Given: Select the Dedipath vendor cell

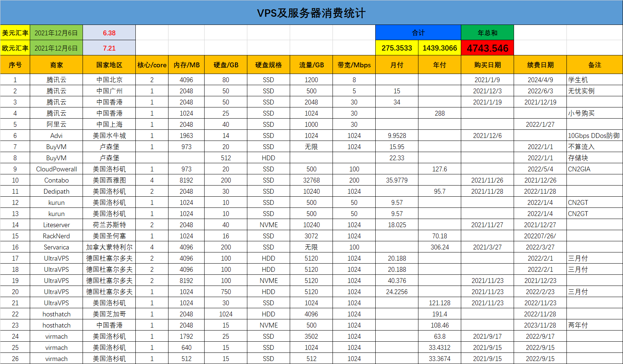Looking at the screenshot, I should click(x=57, y=191).
